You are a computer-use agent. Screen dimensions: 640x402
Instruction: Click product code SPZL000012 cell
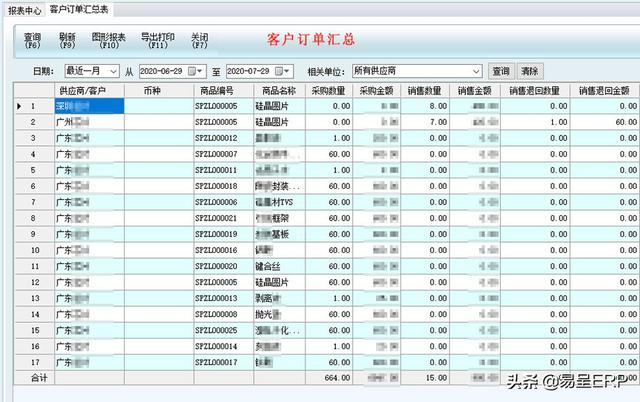coord(217,138)
